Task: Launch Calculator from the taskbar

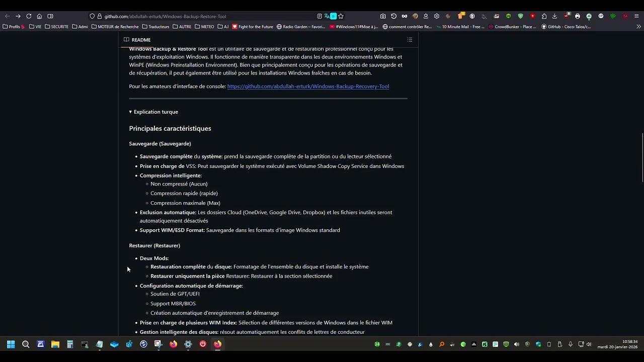Action: 70,344
